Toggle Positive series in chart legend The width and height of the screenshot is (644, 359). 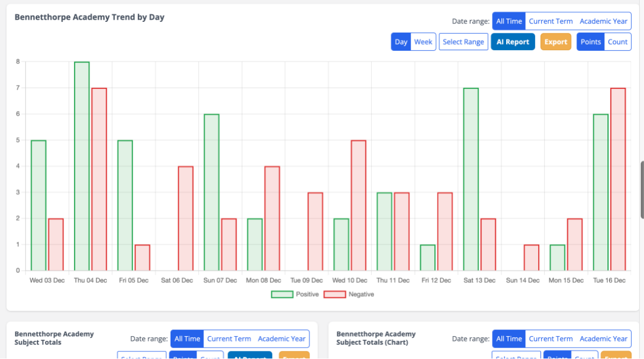coord(295,294)
